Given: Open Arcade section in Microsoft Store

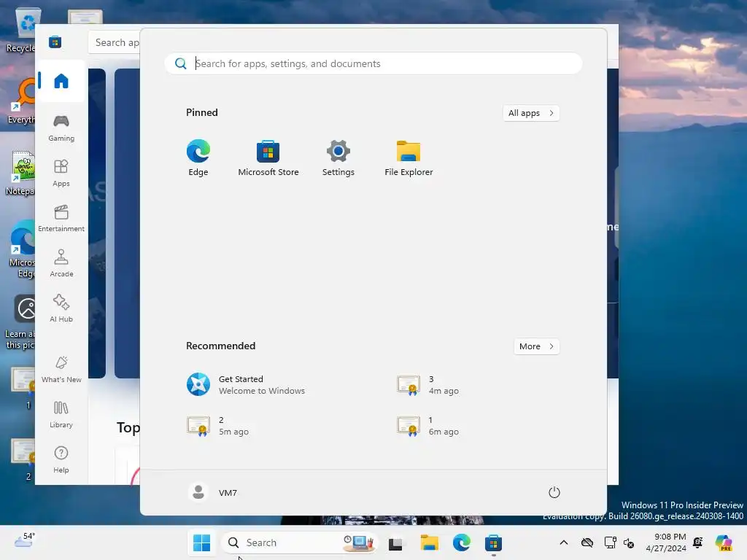Looking at the screenshot, I should tap(61, 264).
